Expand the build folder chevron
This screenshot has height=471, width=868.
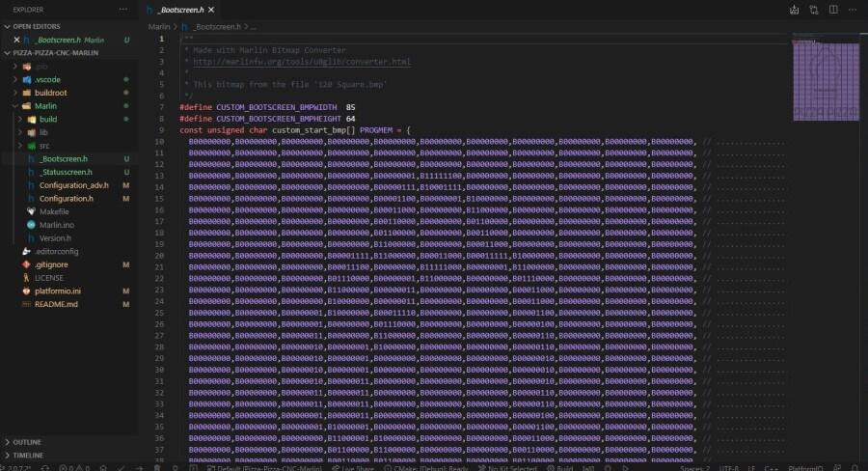20,119
